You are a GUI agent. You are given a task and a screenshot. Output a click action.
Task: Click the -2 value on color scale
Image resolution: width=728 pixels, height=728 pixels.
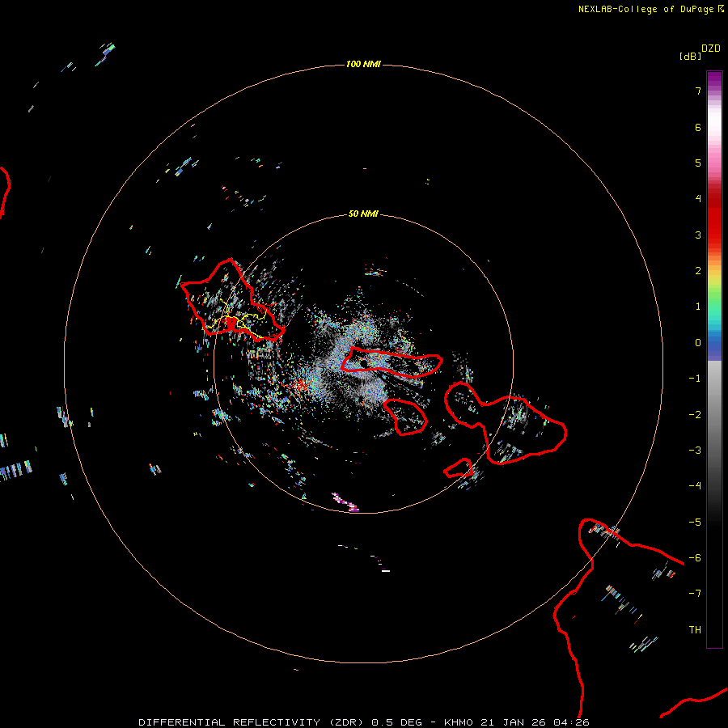point(695,415)
